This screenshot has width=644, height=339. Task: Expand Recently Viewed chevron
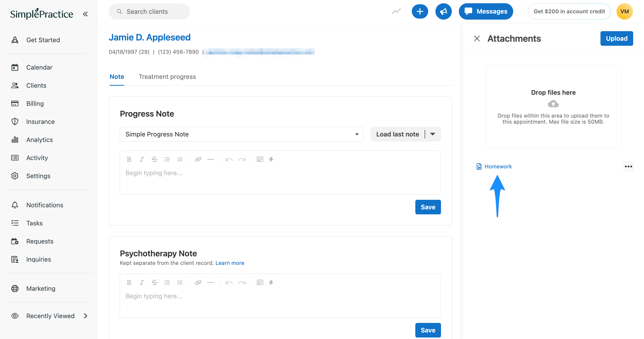pos(86,316)
